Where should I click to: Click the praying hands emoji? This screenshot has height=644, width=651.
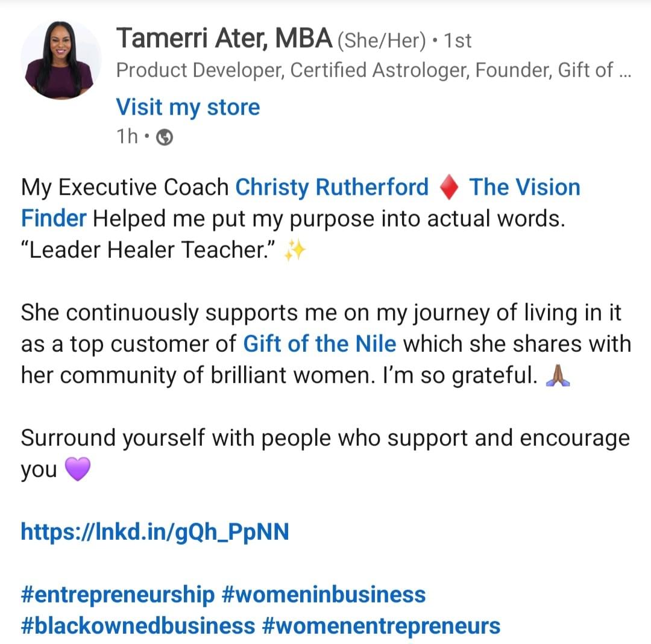pos(556,376)
